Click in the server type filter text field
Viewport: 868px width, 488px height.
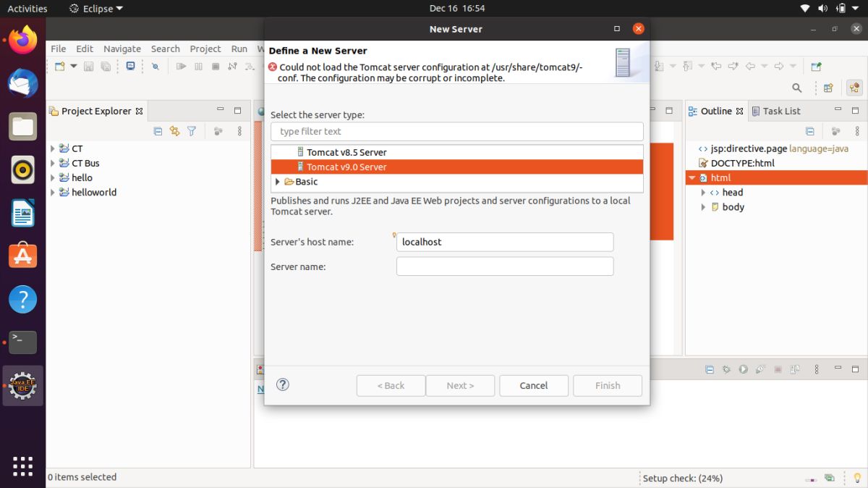[457, 132]
